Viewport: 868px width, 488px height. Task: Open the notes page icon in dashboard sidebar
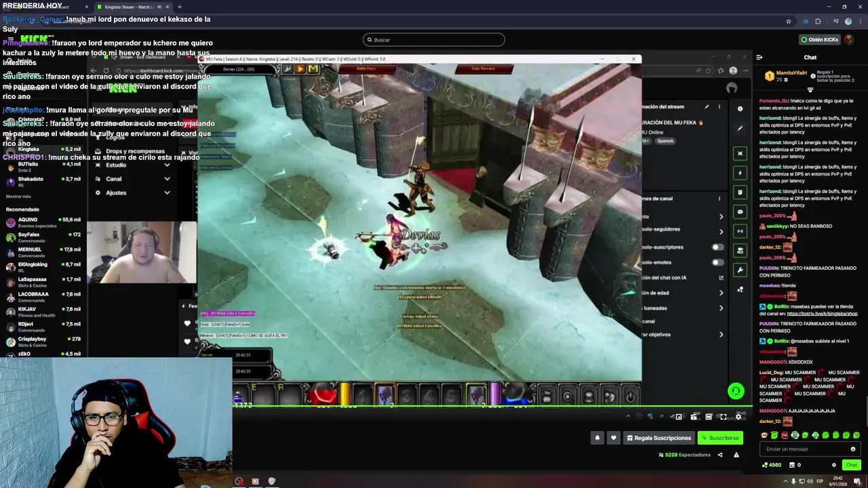(x=741, y=192)
